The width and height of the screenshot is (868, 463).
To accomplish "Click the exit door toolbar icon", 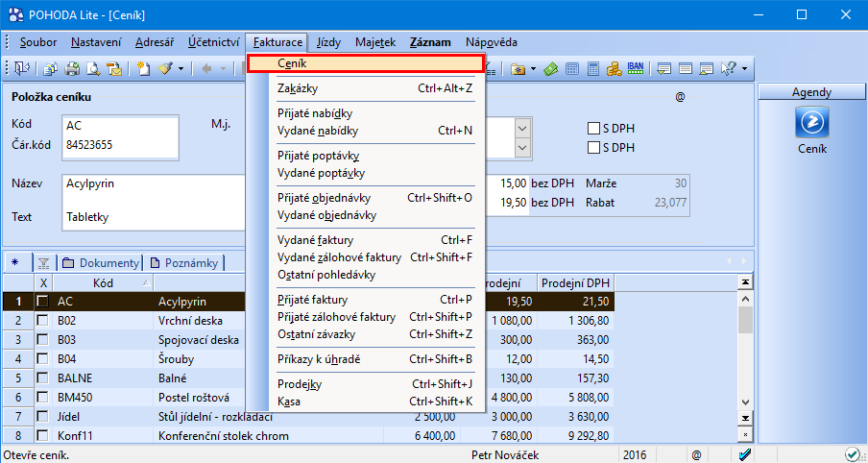I will (x=21, y=68).
